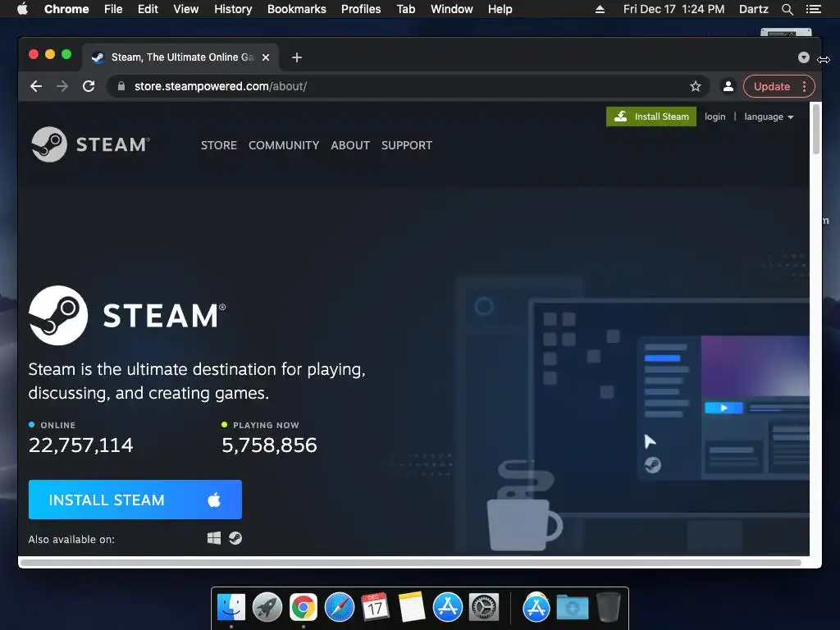
Task: Click the blue INSTALL STEAM button
Action: 135,500
